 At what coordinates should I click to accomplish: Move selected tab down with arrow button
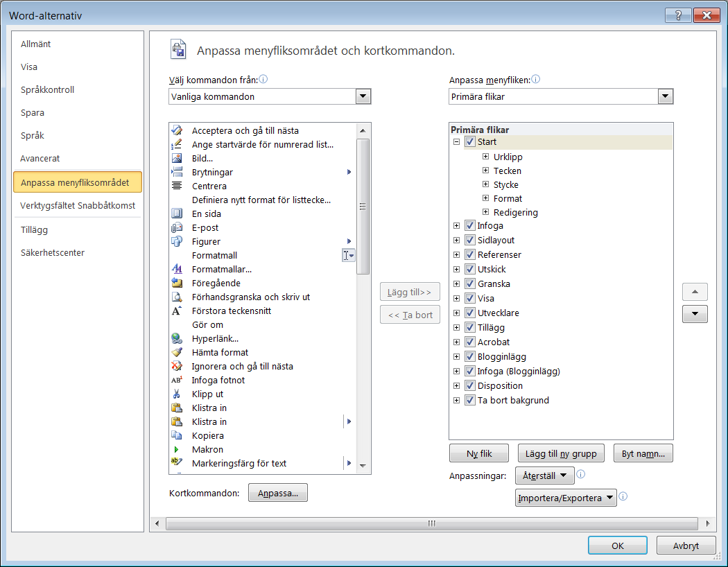(695, 314)
